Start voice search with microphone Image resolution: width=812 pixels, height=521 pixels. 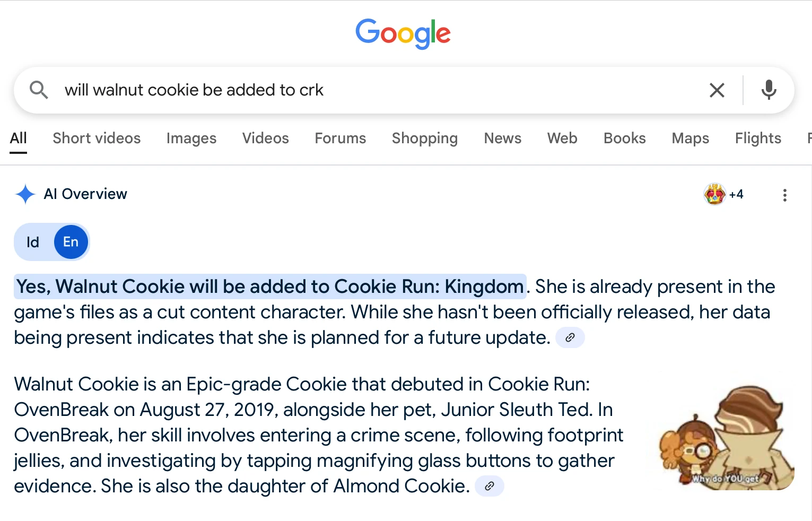[769, 90]
